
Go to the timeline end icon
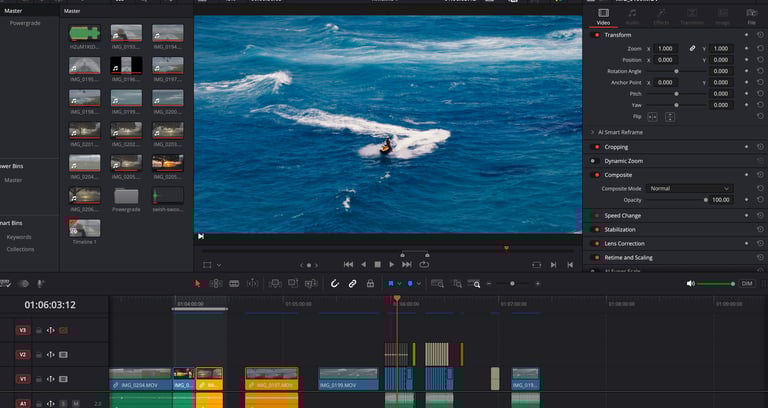[x=570, y=264]
